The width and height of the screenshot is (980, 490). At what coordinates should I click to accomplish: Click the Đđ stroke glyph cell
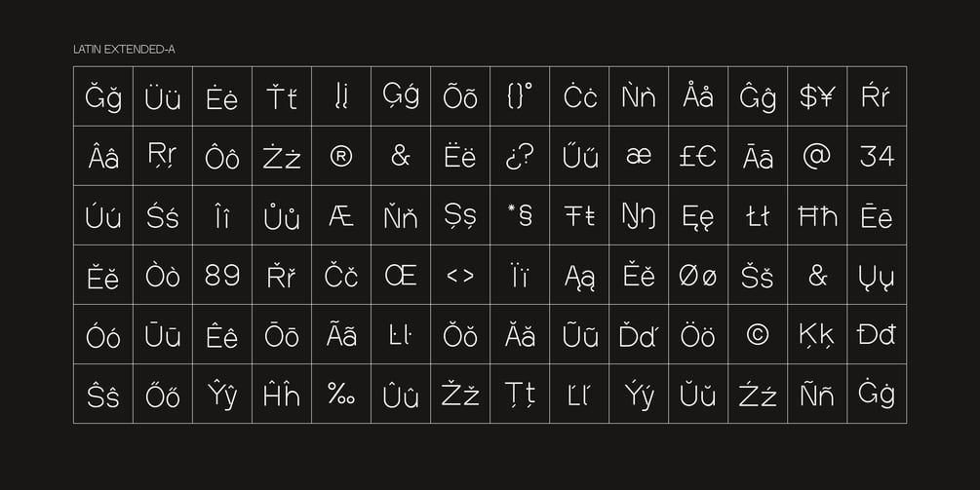pos(877,334)
